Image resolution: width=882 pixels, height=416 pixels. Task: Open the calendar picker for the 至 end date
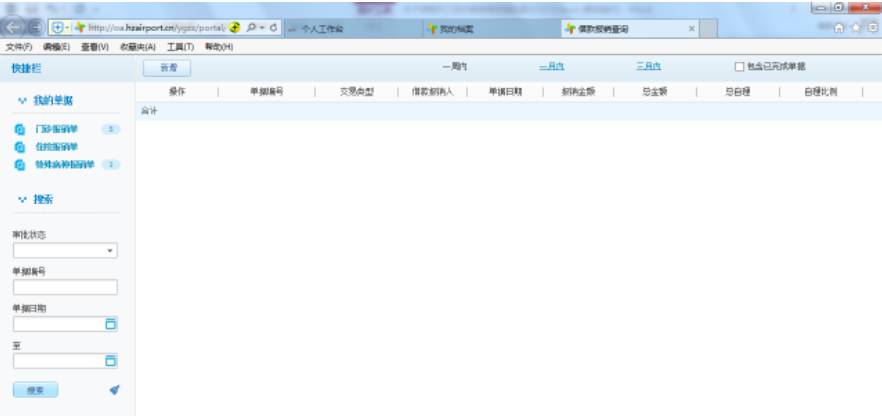click(x=111, y=361)
